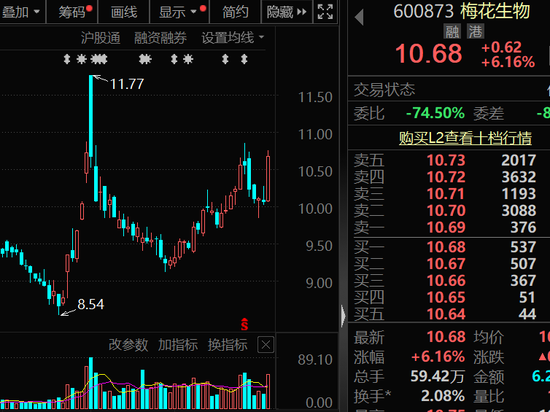Collapse the side panel with the arrow handle
This screenshot has height=412, width=550.
tap(343, 315)
